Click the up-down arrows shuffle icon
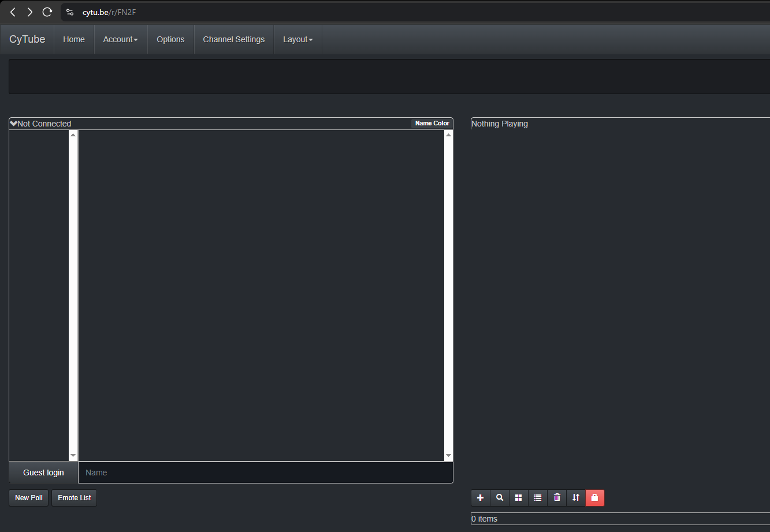Image resolution: width=770 pixels, height=532 pixels. (576, 498)
